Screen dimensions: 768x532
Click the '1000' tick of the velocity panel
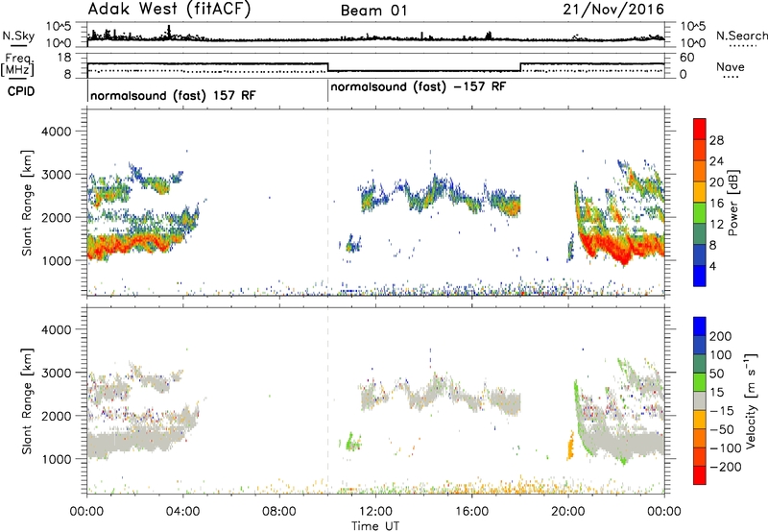pyautogui.click(x=56, y=459)
